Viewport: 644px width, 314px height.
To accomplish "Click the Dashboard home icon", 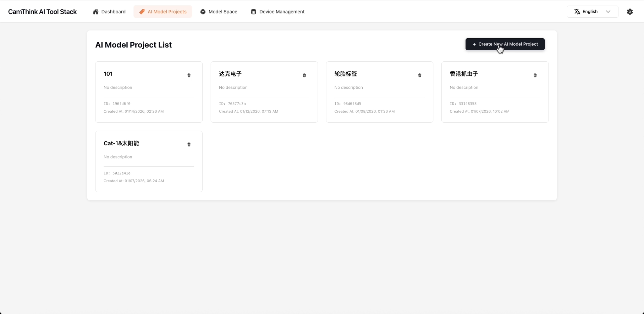I will [x=95, y=12].
